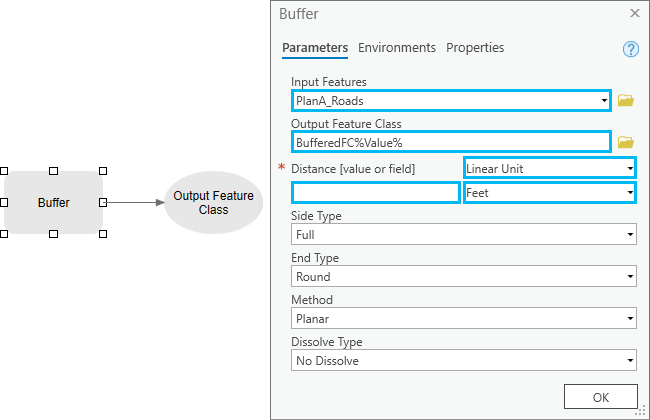Browse for Input Features folder icon
650x420 pixels.
coord(626,101)
